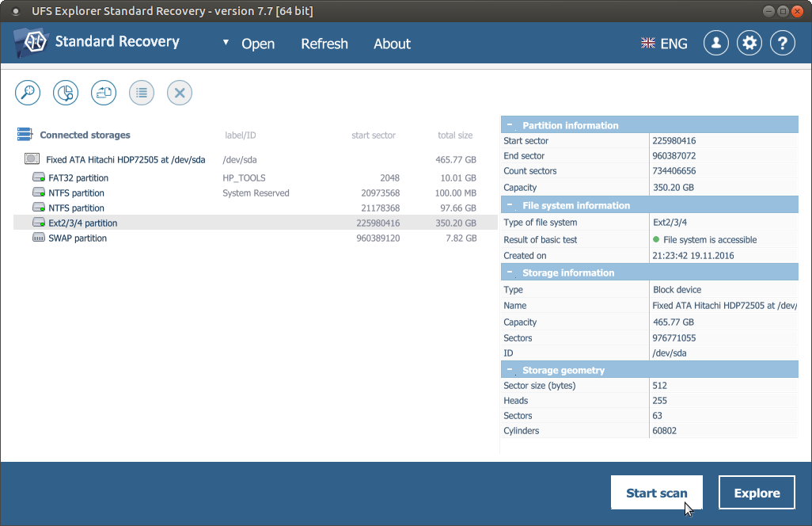The image size is (812, 526).
Task: Click the list view toolbar icon
Action: pos(142,93)
